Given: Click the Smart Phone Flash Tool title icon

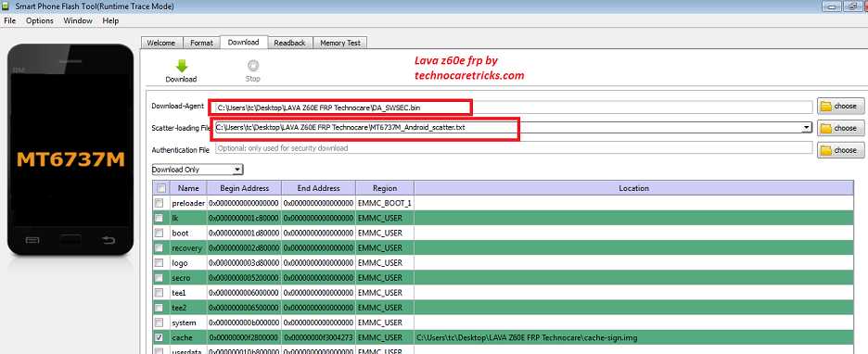Looking at the screenshot, I should point(6,6).
